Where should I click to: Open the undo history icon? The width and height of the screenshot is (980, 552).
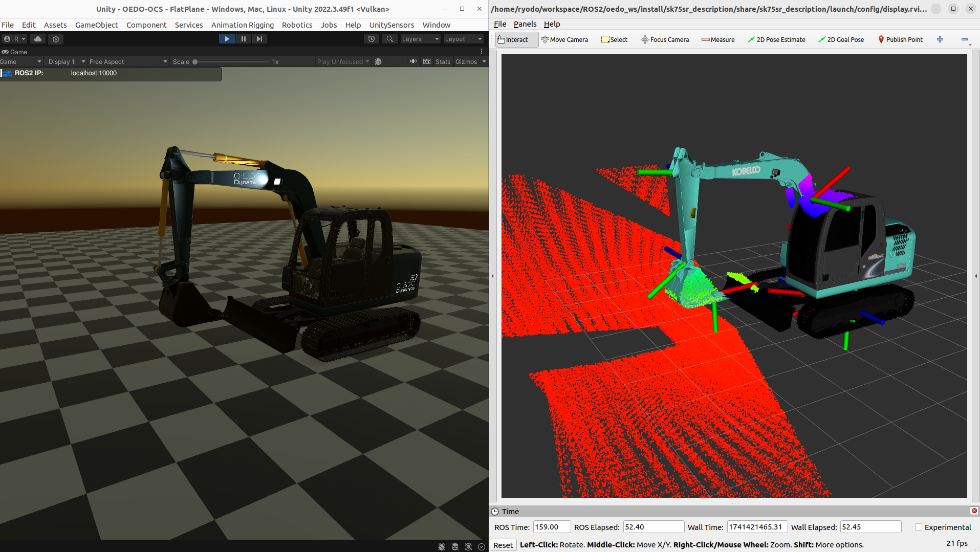372,39
